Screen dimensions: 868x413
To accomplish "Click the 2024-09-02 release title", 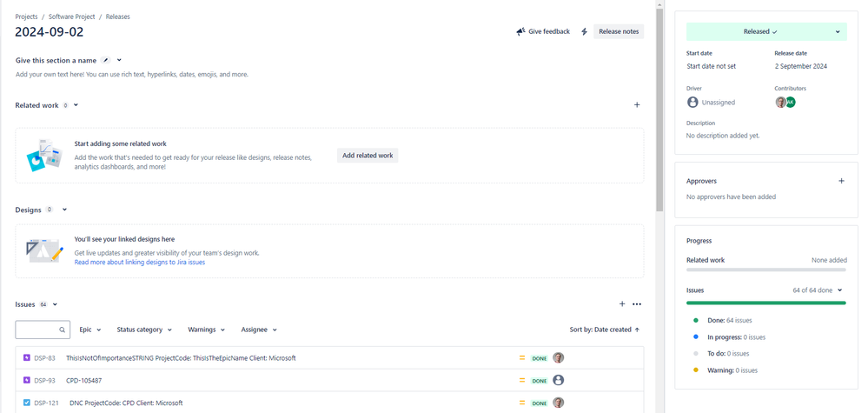I will (x=50, y=32).
